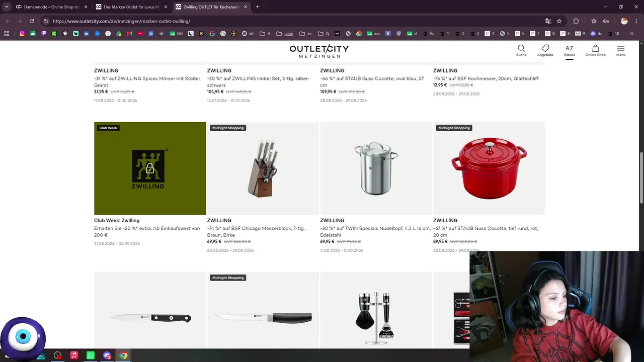
Task: Click the page vertical scrollbar thumb
Action: click(x=641, y=177)
